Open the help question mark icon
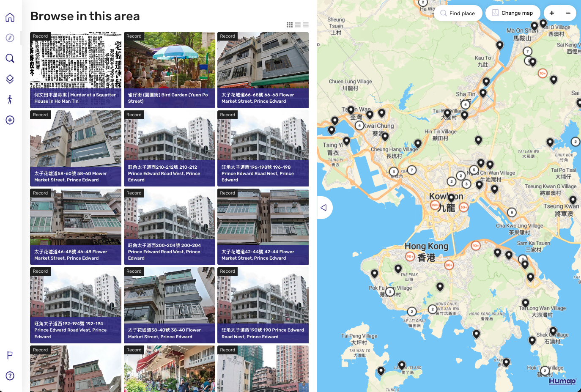Viewport: 581px width, 392px height. pyautogui.click(x=10, y=376)
